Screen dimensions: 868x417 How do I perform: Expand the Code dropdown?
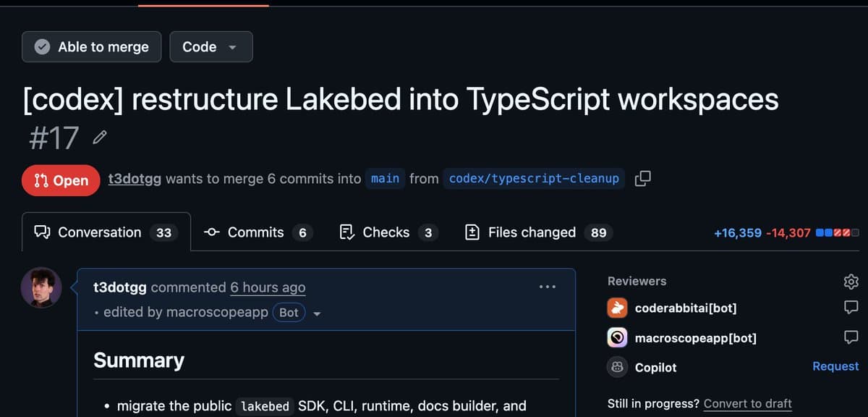click(x=211, y=46)
